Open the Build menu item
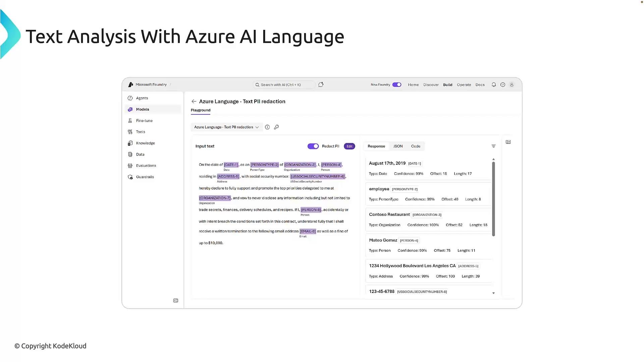644x362 pixels. click(448, 85)
